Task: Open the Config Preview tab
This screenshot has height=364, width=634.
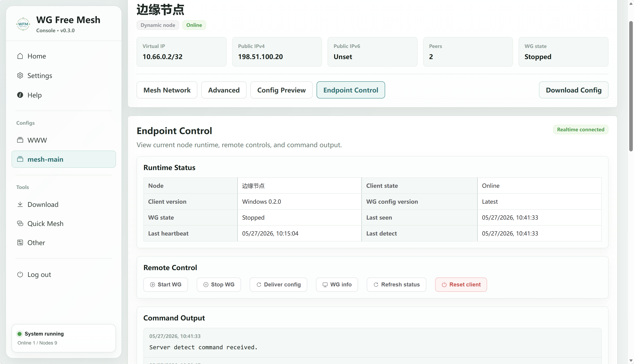Action: pos(281,90)
